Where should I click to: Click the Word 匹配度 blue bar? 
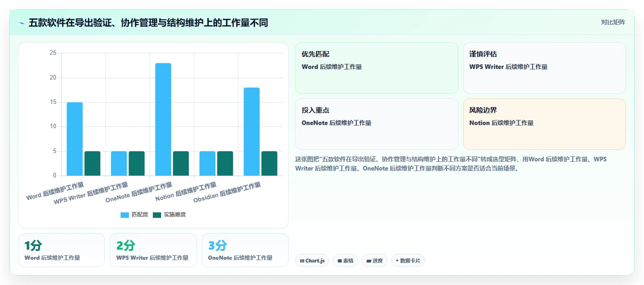coord(75,139)
